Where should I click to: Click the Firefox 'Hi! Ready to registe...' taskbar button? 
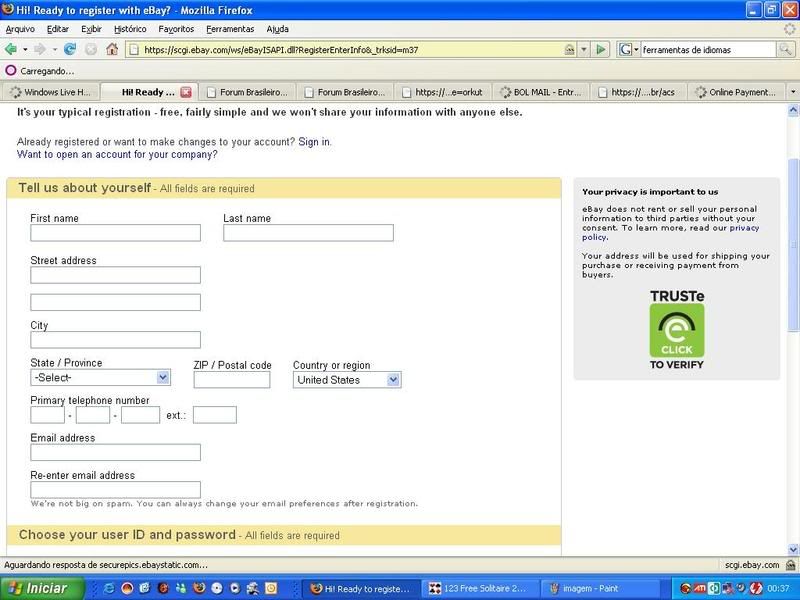(361, 588)
